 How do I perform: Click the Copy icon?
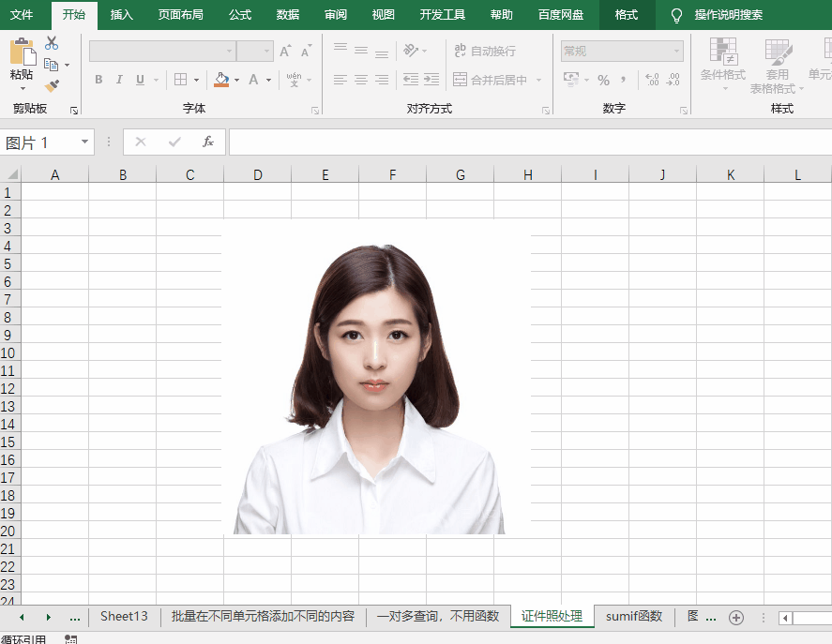click(52, 65)
